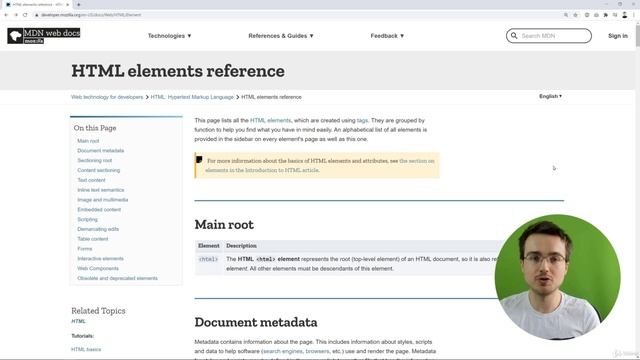Jump to Table content in sidebar

point(93,239)
